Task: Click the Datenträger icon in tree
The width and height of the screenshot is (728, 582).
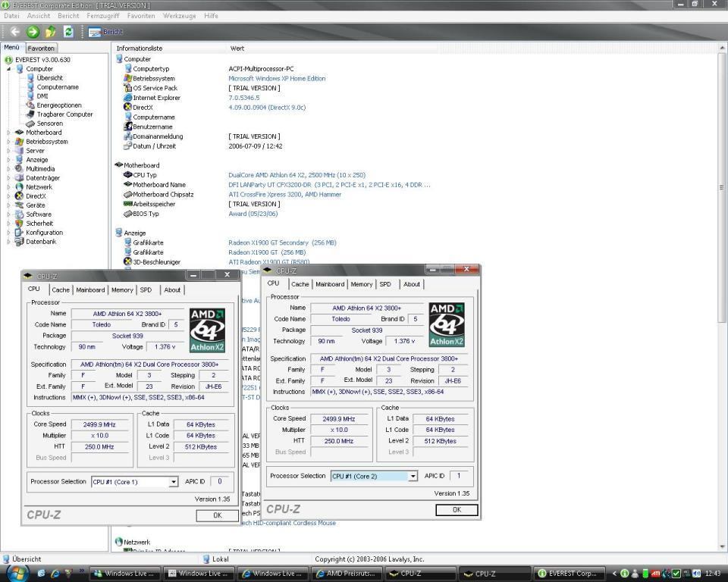Action: tap(19, 178)
